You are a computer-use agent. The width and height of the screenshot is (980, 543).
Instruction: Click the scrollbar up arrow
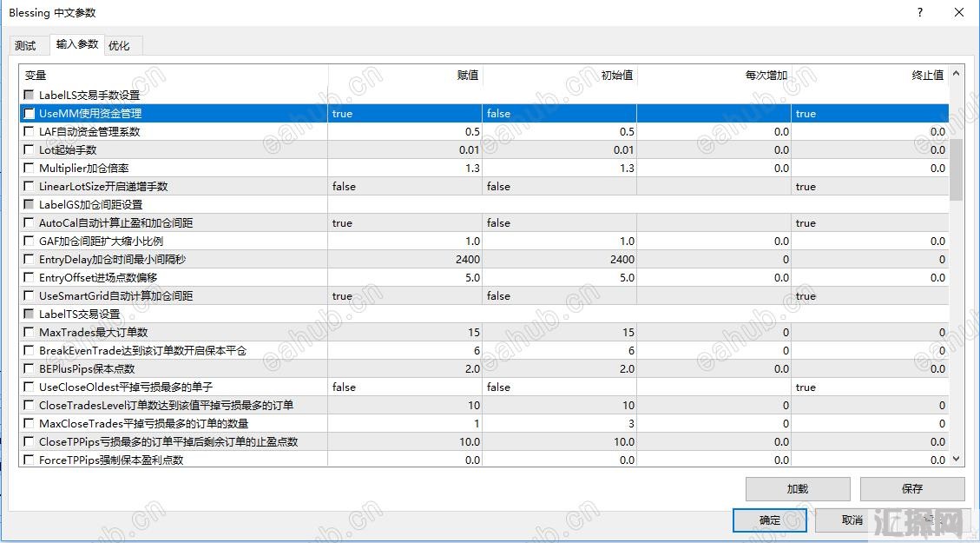pos(957,75)
